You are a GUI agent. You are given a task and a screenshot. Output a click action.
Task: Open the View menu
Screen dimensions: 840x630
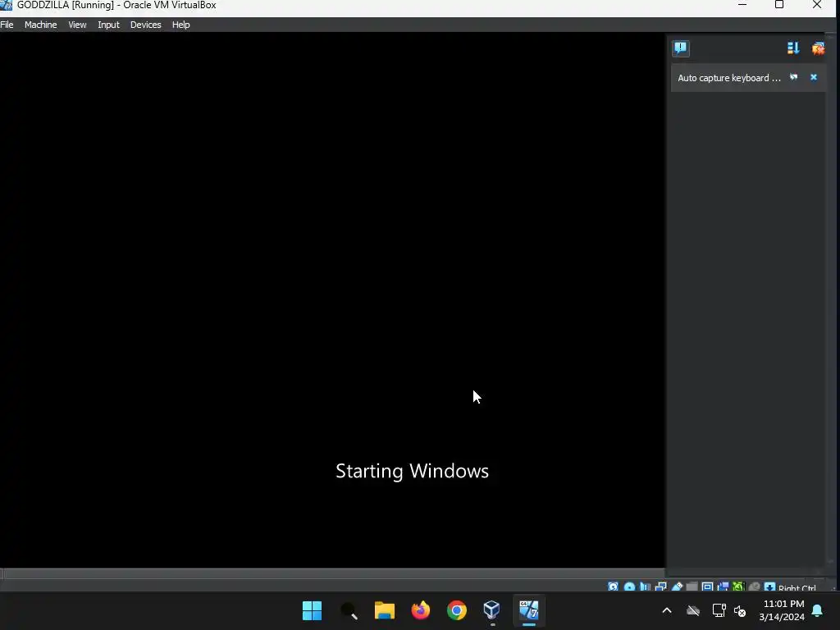[77, 25]
